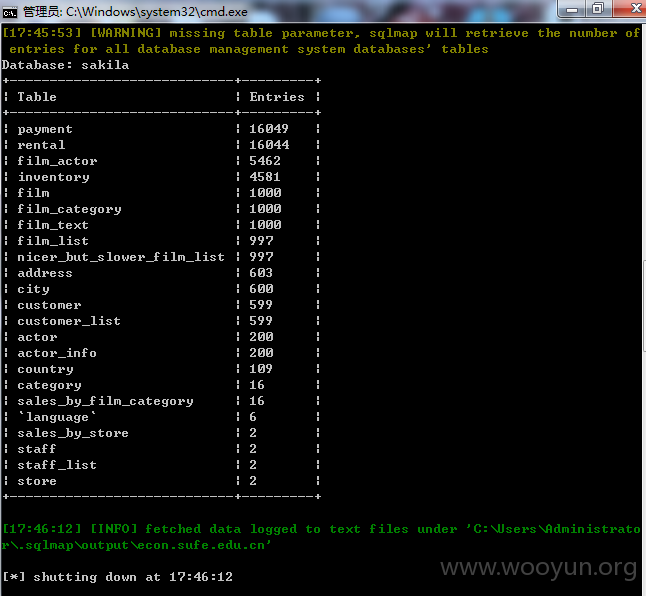Click the [17:45:53] warning timestamp
This screenshot has height=596, width=646.
(42, 33)
